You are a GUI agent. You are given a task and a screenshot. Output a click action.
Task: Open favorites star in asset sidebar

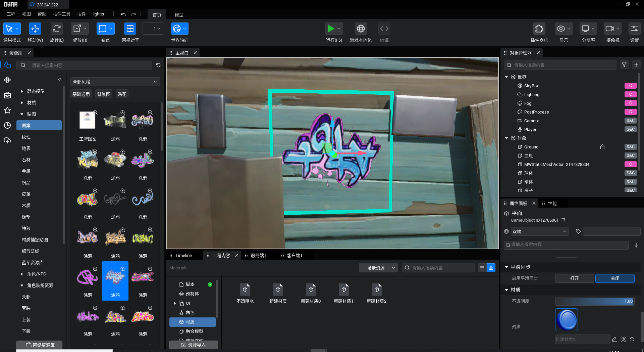pyautogui.click(x=7, y=110)
